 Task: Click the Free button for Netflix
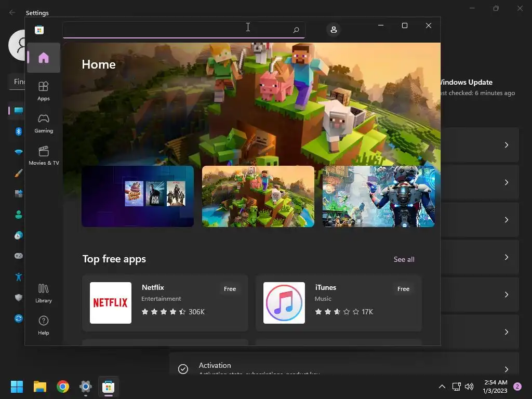tap(230, 289)
